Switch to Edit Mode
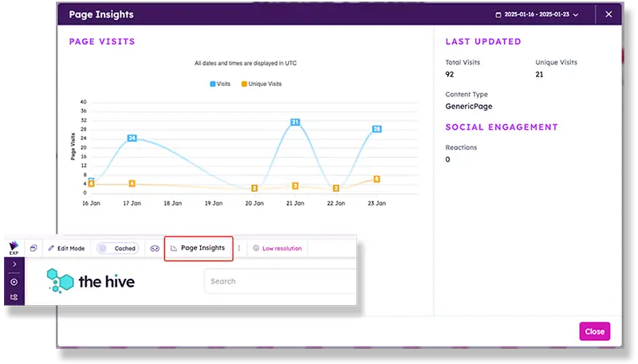The image size is (638, 364). 66,249
